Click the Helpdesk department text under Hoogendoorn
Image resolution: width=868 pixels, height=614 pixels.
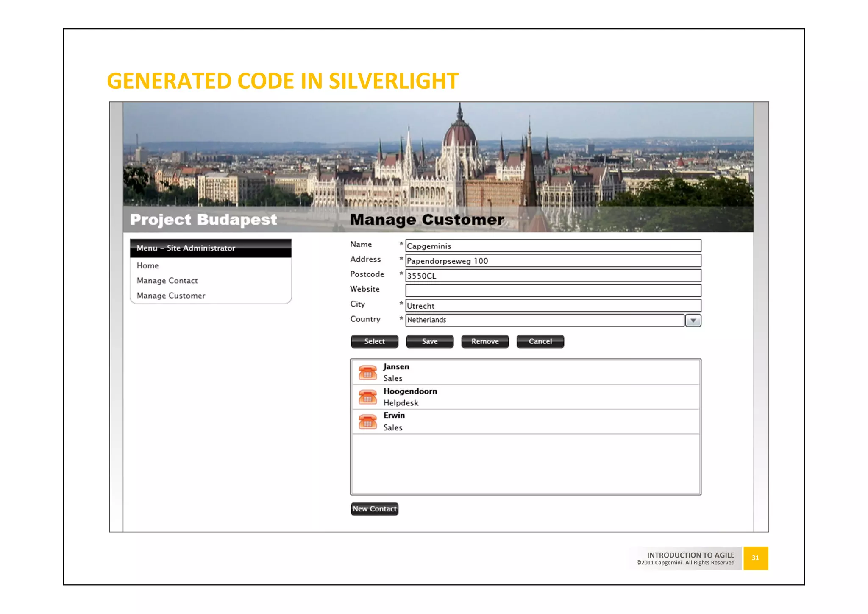click(401, 403)
